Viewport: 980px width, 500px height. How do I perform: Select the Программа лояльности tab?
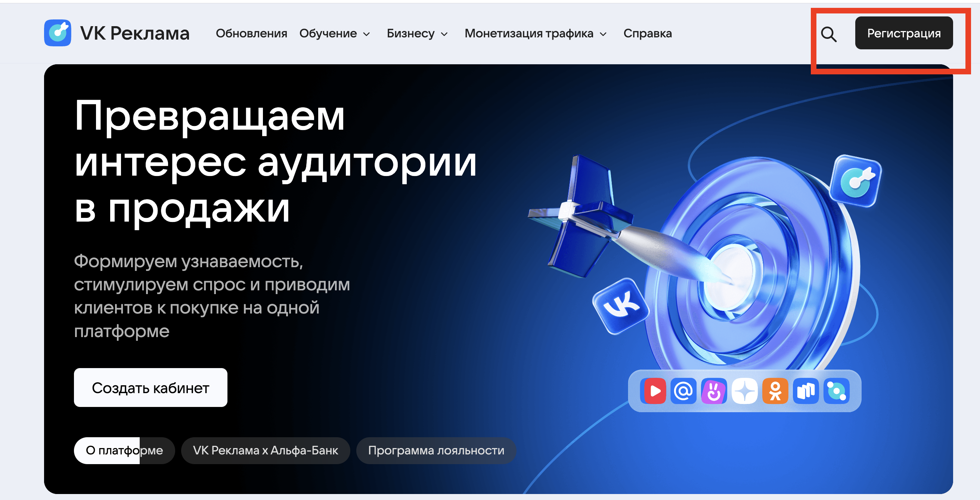(x=436, y=451)
